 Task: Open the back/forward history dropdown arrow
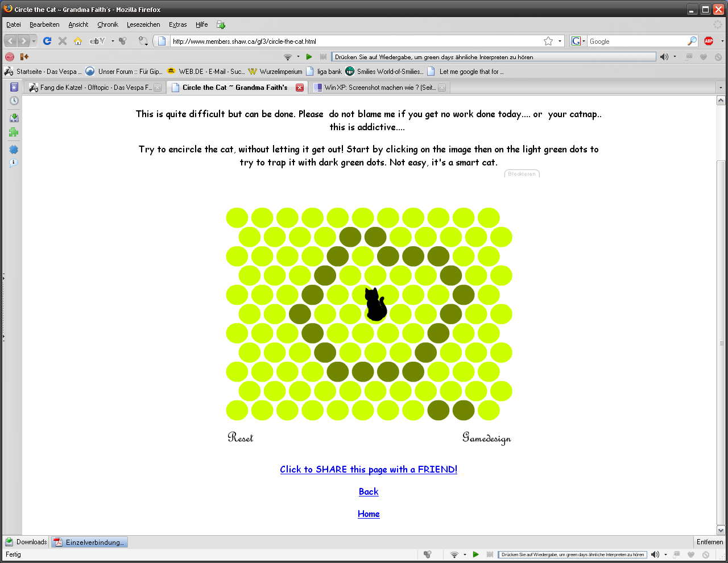(x=34, y=41)
